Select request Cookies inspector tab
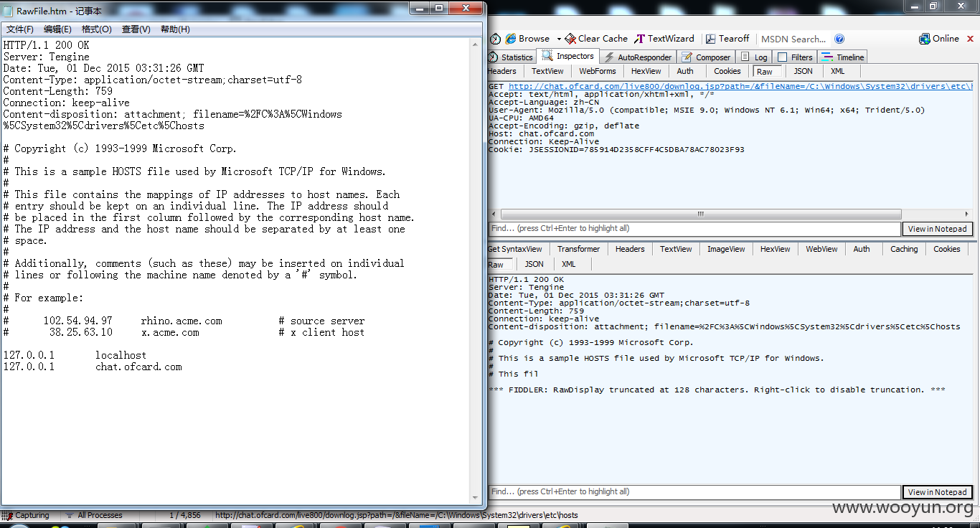 pos(727,71)
